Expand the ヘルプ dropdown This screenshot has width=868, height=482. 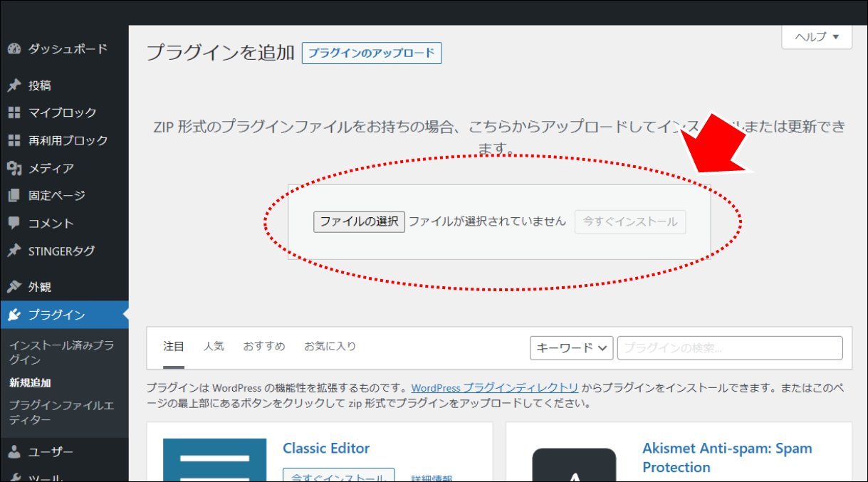(817, 37)
